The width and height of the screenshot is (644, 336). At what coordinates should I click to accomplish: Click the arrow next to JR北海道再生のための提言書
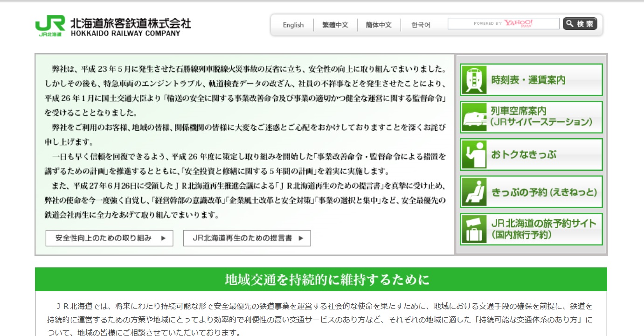coord(301,238)
